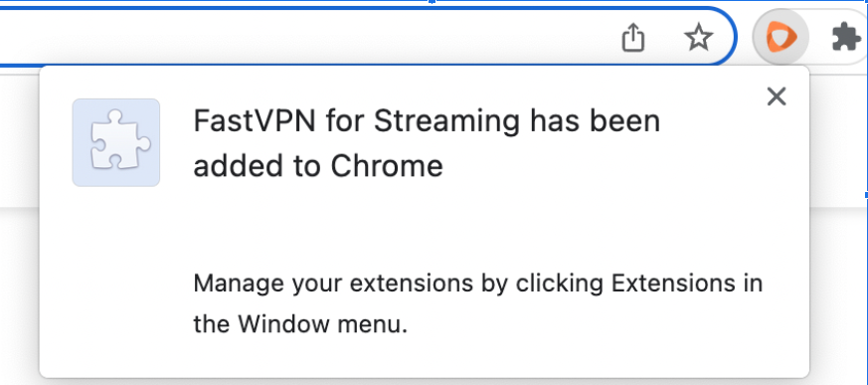
Task: Click blank page area left of popup
Action: click(x=19, y=293)
